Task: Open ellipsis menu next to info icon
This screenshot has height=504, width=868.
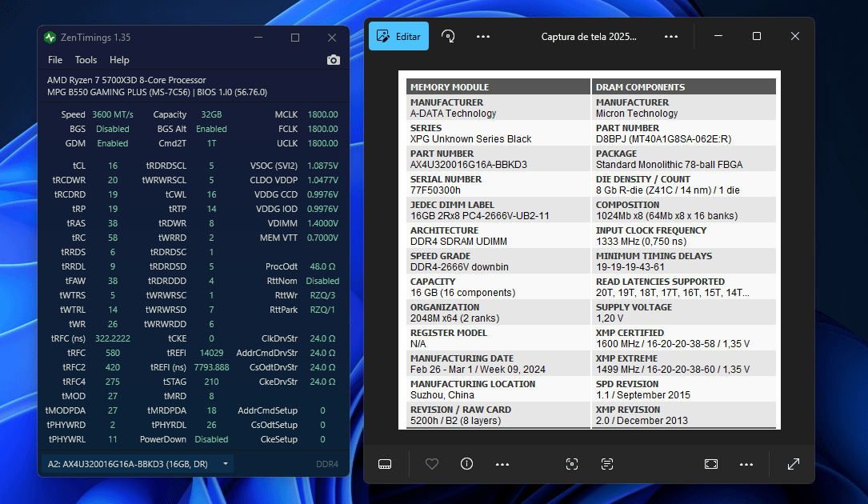Action: 502,464
